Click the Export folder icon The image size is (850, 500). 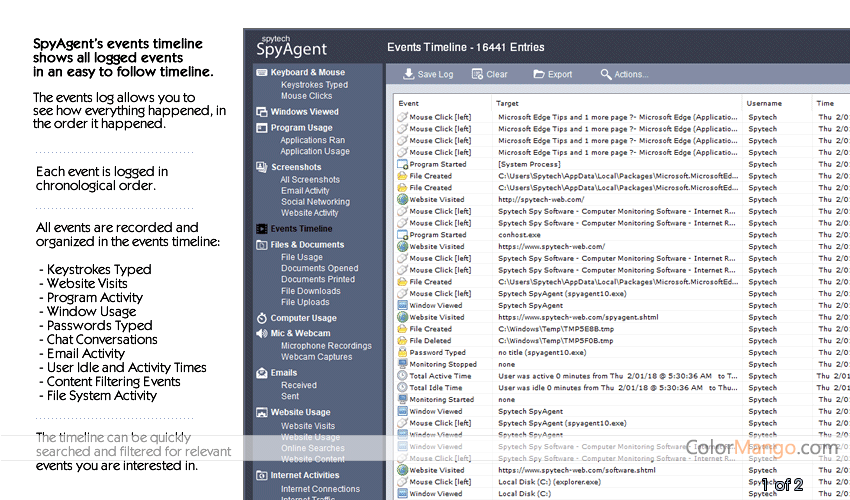(539, 75)
